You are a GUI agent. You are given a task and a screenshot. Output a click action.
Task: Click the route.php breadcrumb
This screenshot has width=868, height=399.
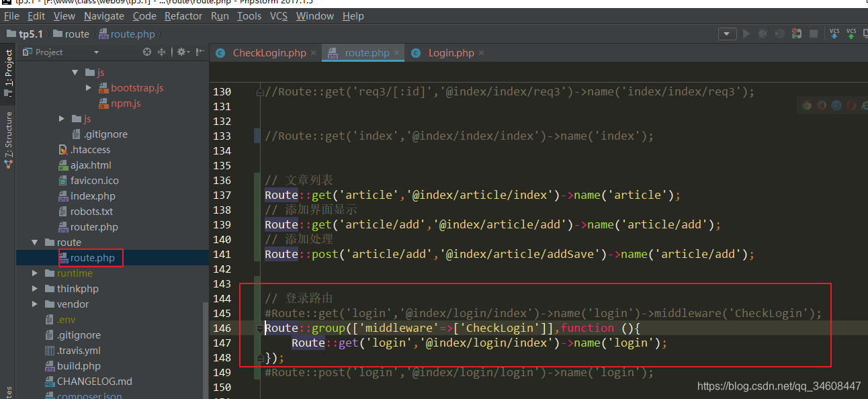tap(127, 34)
